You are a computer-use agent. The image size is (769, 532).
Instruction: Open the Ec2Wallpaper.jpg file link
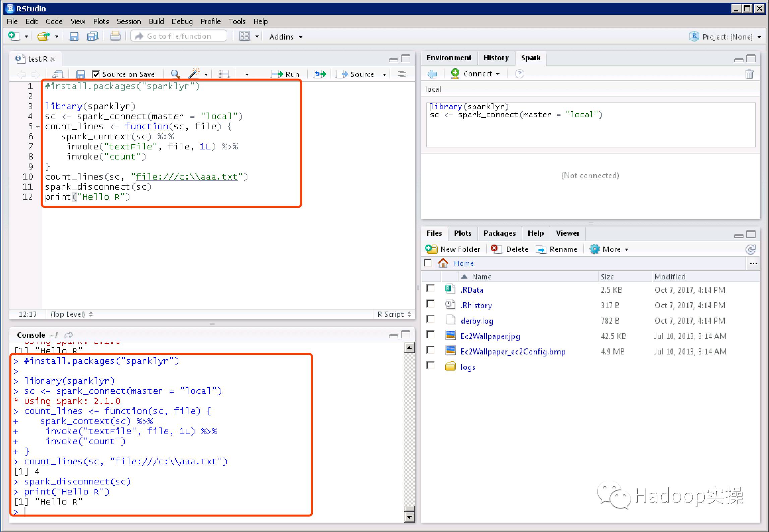(490, 336)
